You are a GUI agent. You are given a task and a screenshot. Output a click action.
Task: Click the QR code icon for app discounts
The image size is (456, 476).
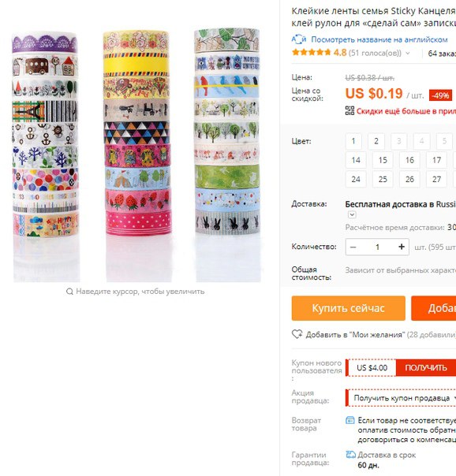349,111
